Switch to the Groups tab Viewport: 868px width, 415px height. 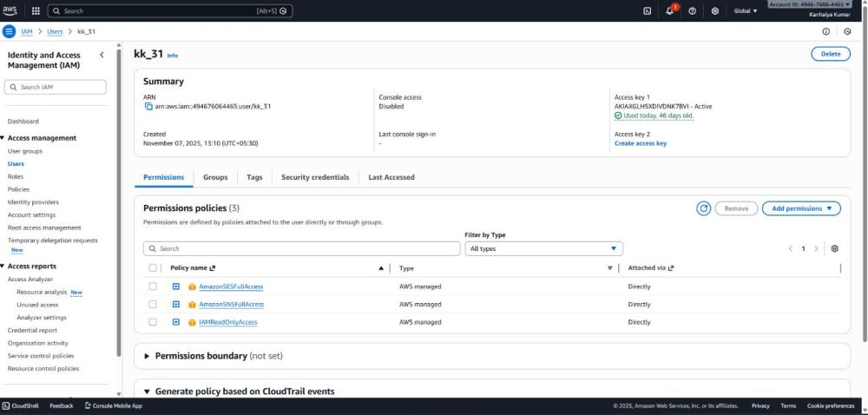(215, 177)
